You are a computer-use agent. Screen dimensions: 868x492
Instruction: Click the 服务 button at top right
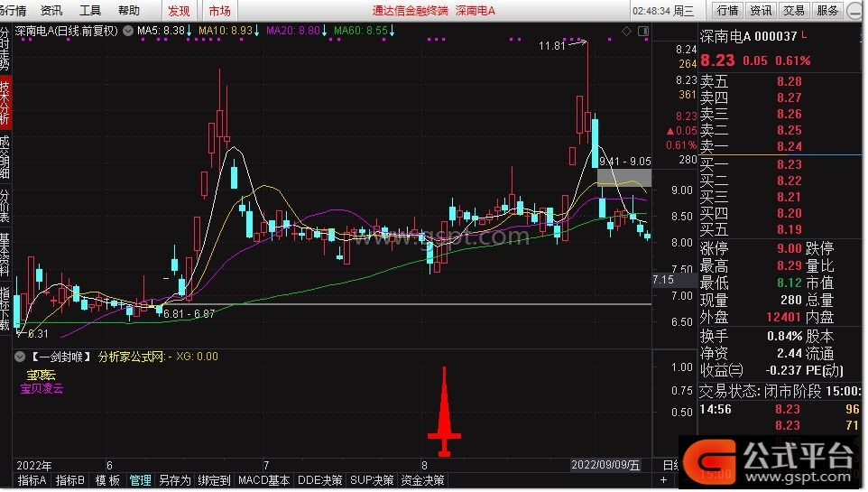pyautogui.click(x=827, y=11)
